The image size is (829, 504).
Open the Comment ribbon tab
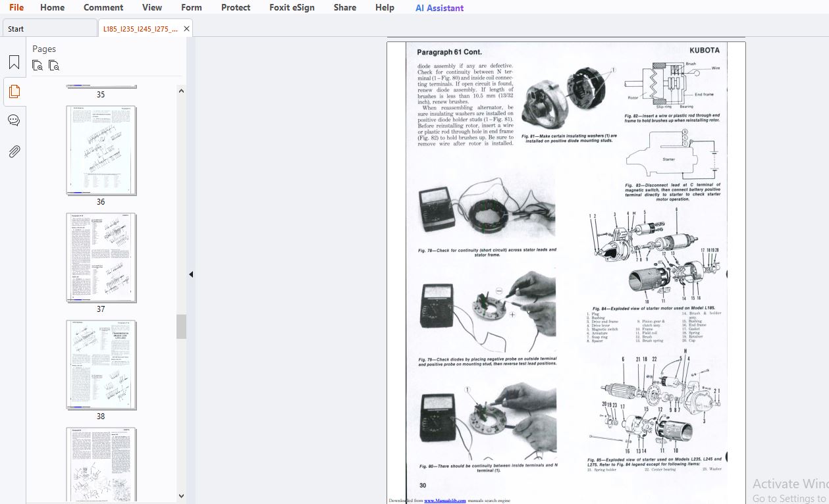point(103,7)
